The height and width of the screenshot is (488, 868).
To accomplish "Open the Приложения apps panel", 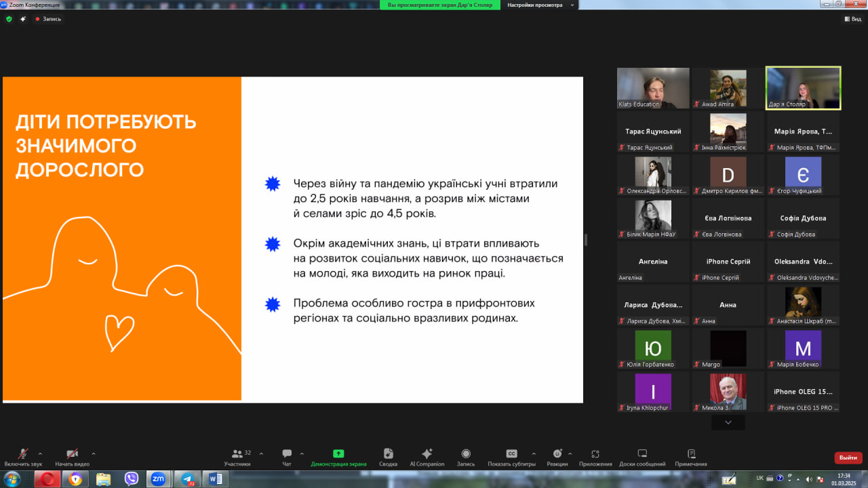I will coord(595,457).
